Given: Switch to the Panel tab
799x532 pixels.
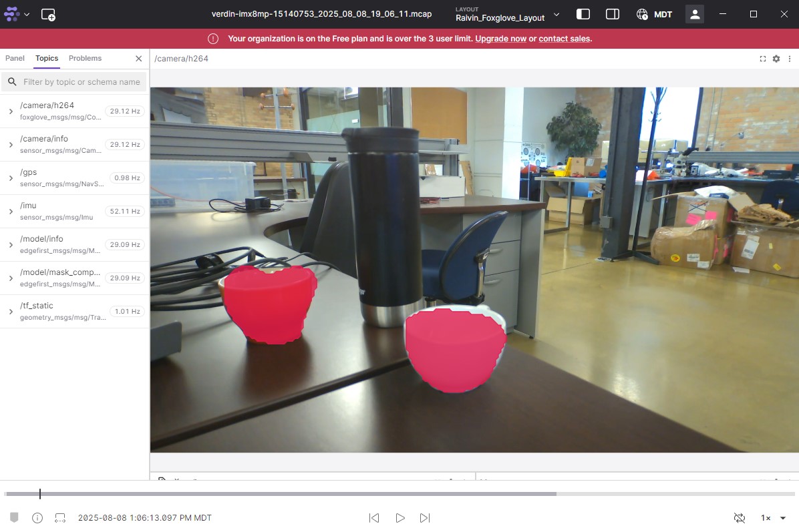Looking at the screenshot, I should (x=15, y=58).
